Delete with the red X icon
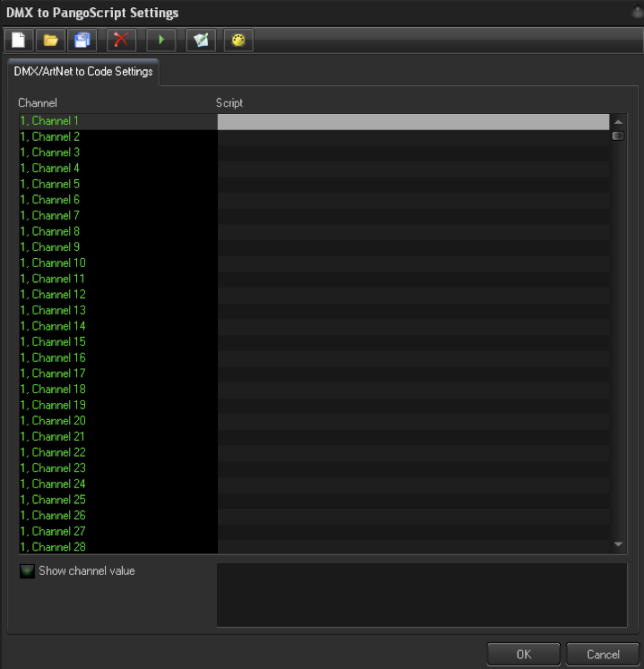 (x=121, y=40)
